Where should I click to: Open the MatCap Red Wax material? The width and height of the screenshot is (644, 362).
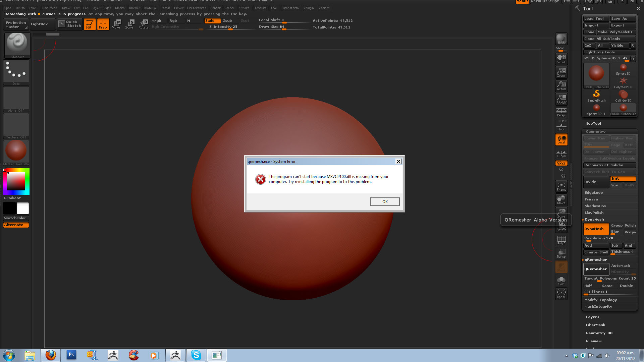click(16, 153)
